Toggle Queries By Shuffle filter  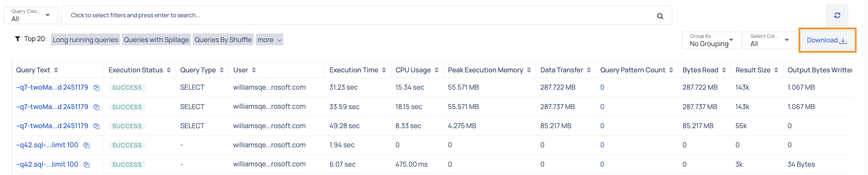click(223, 40)
